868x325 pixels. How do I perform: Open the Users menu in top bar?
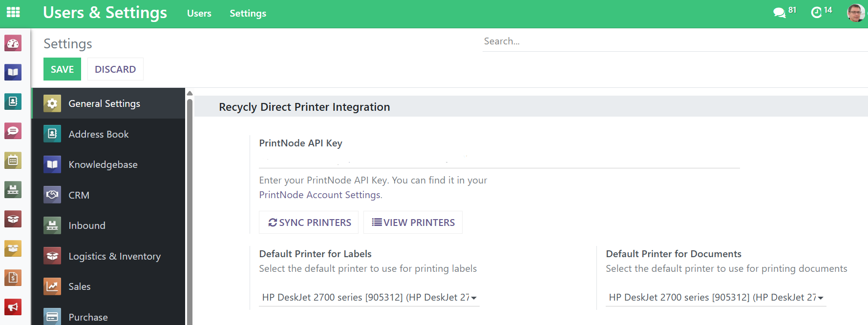[199, 14]
